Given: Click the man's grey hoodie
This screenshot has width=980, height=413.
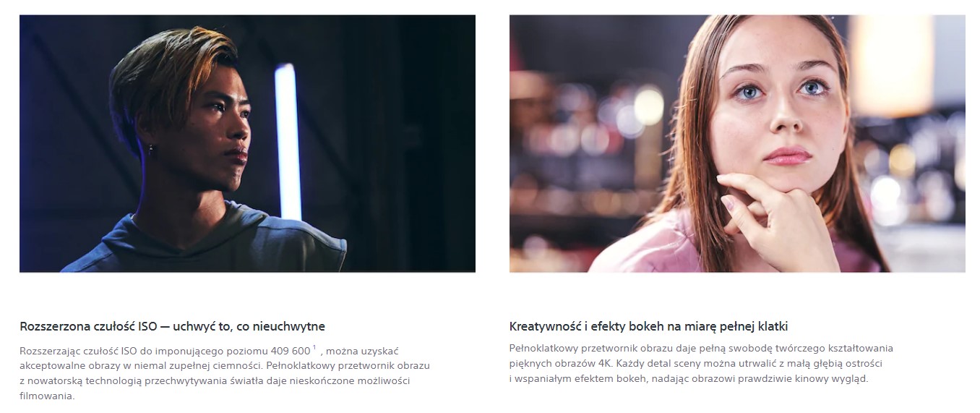Looking at the screenshot, I should click(x=210, y=242).
